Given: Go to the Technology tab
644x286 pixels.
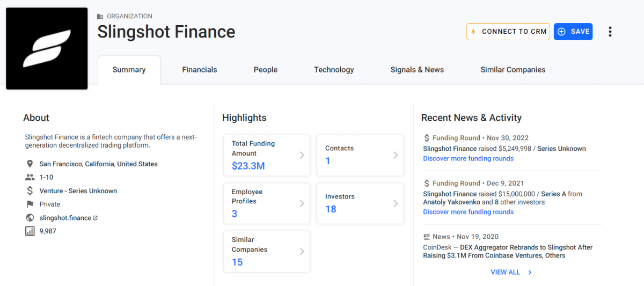Looking at the screenshot, I should [x=334, y=70].
